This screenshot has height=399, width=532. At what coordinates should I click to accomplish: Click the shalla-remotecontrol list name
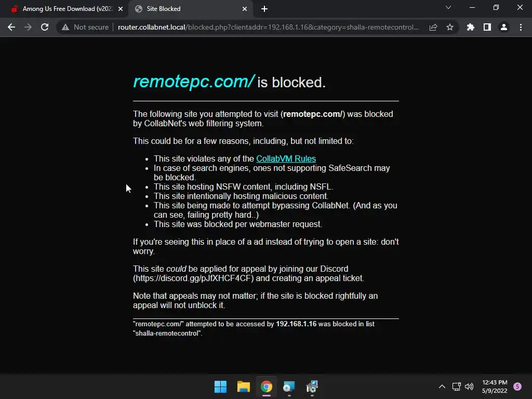pos(167,334)
